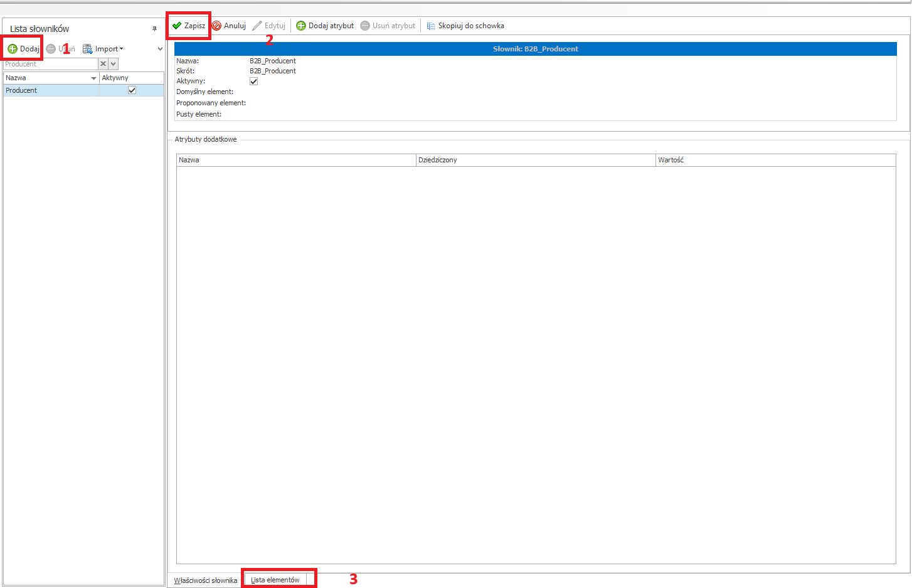This screenshot has height=588, width=912.
Task: Click the Edytuj pencil icon
Action: (x=257, y=26)
